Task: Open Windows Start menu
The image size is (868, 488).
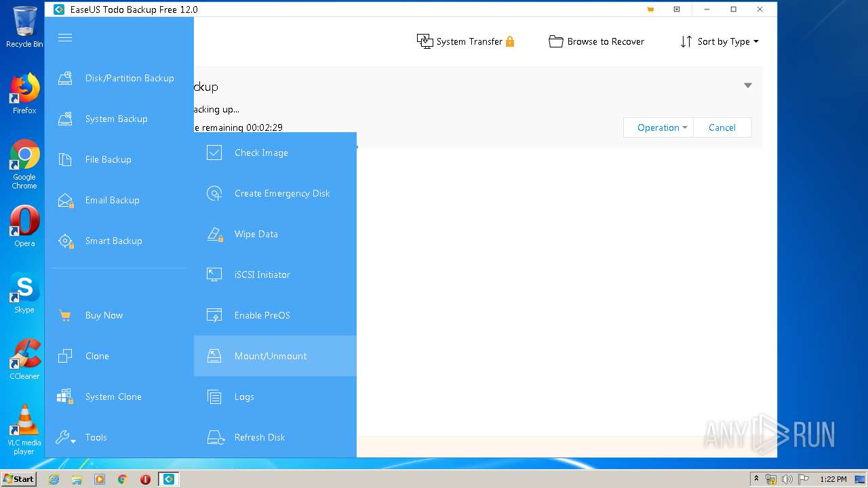Action: pos(18,479)
